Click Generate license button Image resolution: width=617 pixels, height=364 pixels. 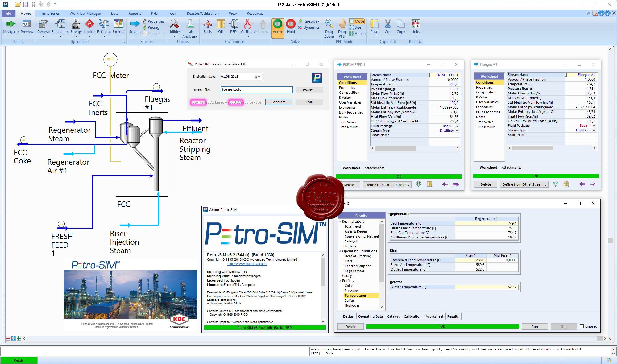[279, 102]
